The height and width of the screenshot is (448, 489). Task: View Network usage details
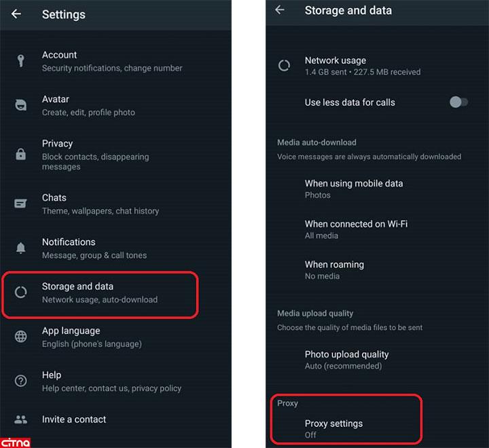pos(362,66)
